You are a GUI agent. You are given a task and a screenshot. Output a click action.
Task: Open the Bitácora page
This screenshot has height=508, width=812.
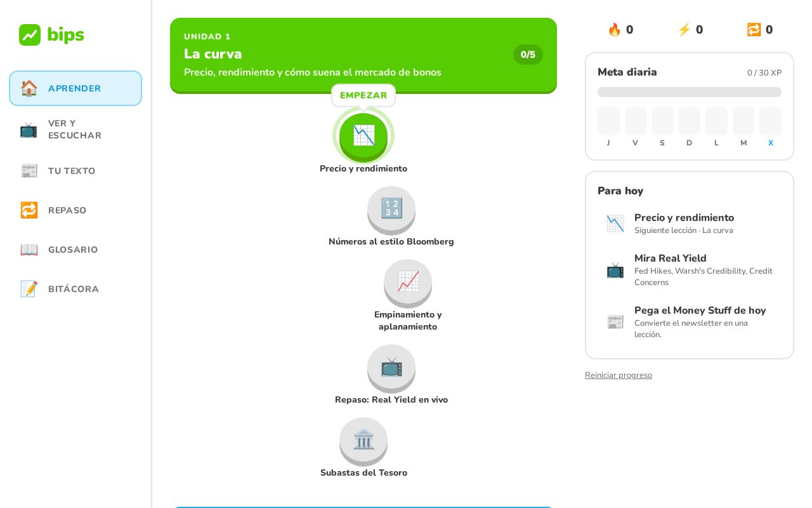point(75,289)
